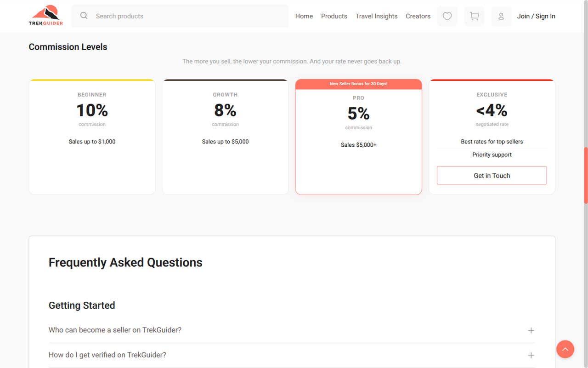
Task: Click the page vertical scrollbar thumb
Action: click(586, 175)
